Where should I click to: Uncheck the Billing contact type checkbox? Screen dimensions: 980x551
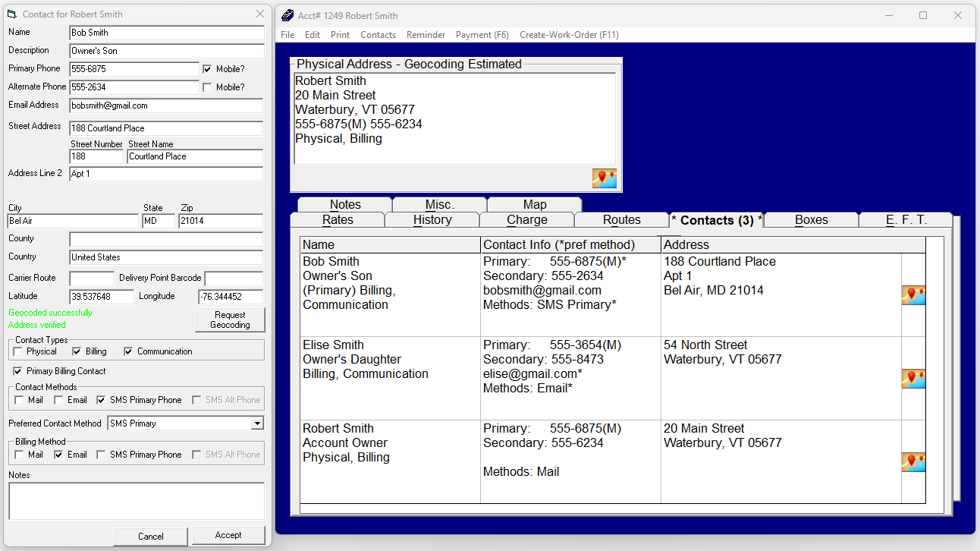tap(77, 351)
